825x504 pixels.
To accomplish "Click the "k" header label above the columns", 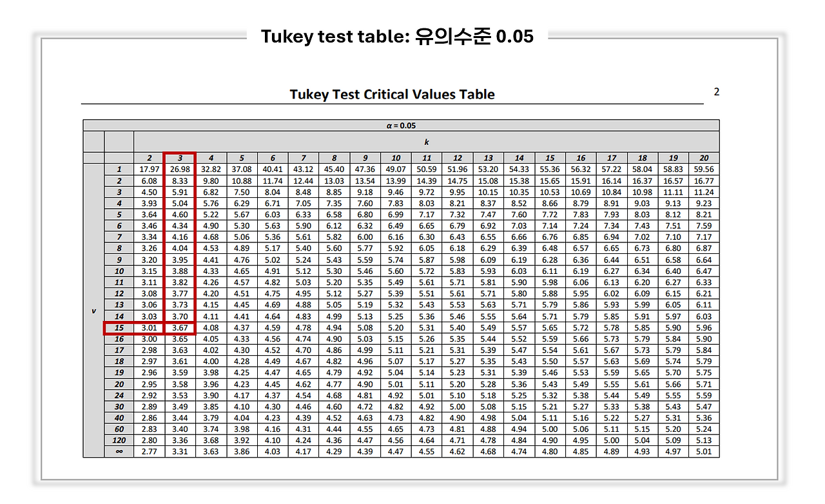I will click(426, 142).
